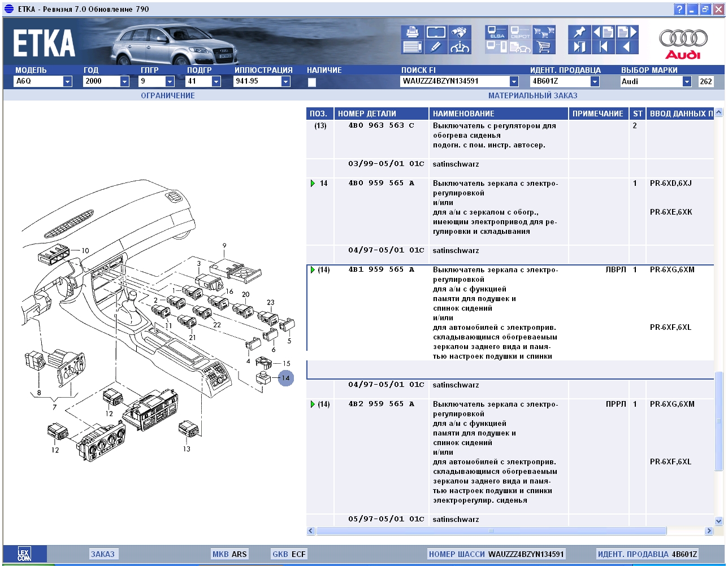Click the pushpin bookmark icon

579,32
